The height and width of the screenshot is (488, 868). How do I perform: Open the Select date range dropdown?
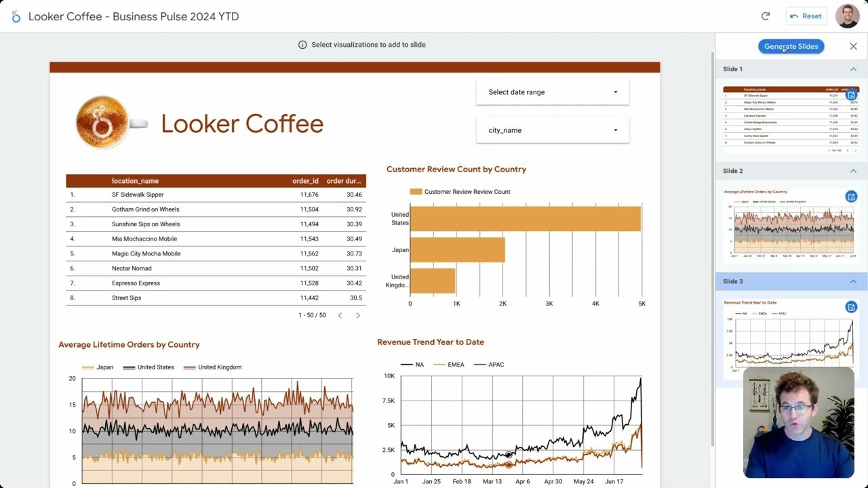coord(553,92)
